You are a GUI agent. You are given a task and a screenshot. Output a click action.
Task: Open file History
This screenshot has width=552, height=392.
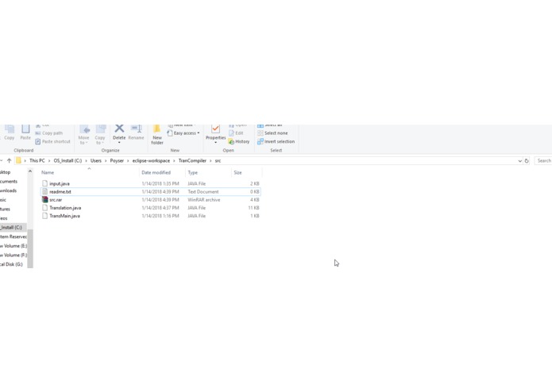(239, 142)
